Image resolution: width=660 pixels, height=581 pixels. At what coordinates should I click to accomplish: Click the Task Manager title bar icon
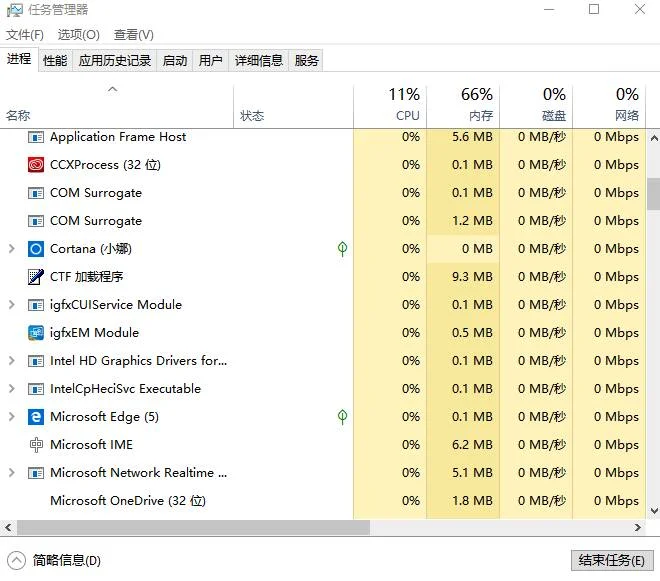[15, 10]
